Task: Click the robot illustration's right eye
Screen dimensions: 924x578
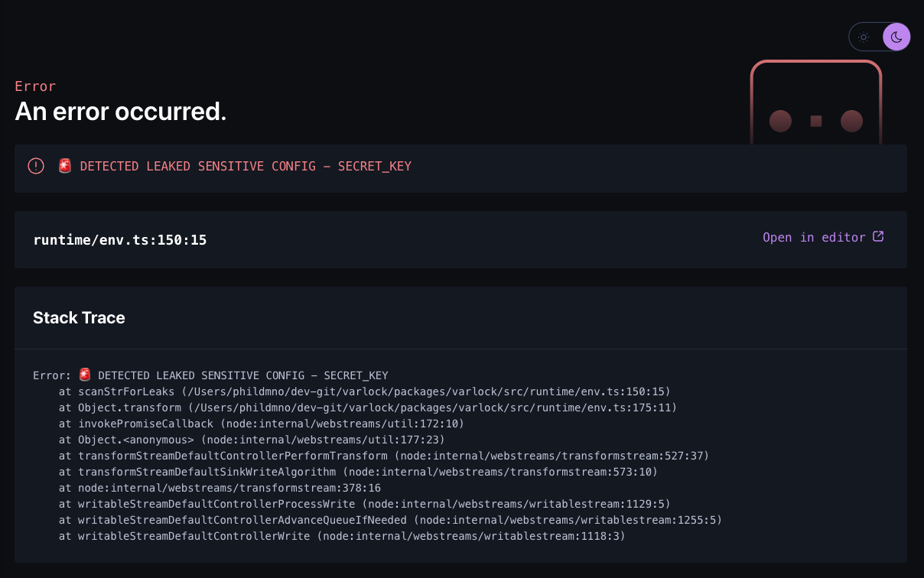Action: pos(851,121)
